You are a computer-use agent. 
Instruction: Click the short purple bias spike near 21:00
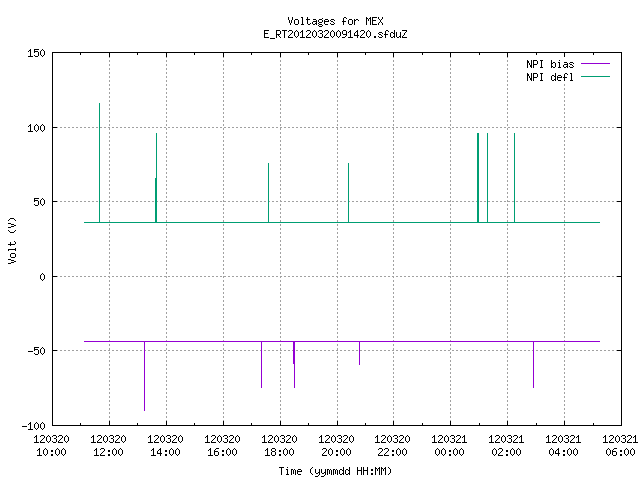click(x=360, y=353)
